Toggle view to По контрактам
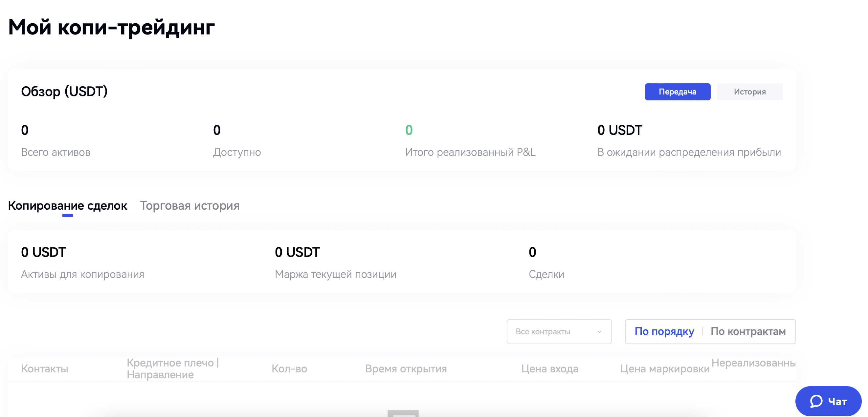 (x=748, y=331)
